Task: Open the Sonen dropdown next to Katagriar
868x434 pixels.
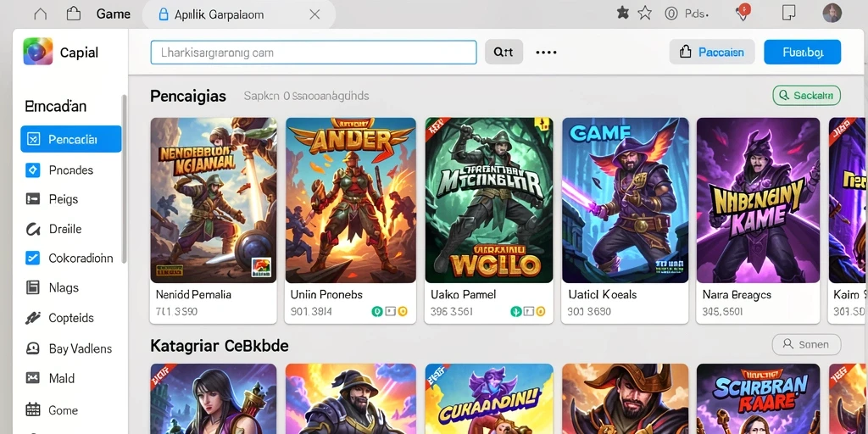Action: [806, 344]
